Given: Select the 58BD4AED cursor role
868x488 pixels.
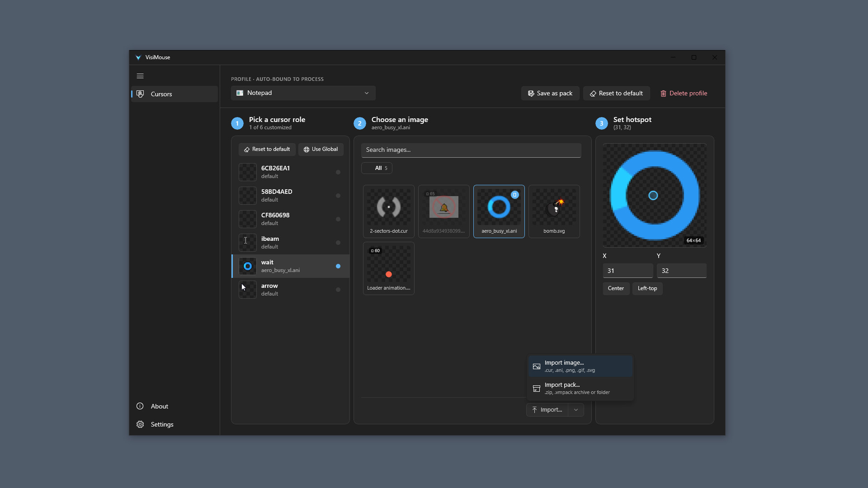Looking at the screenshot, I should 291,196.
